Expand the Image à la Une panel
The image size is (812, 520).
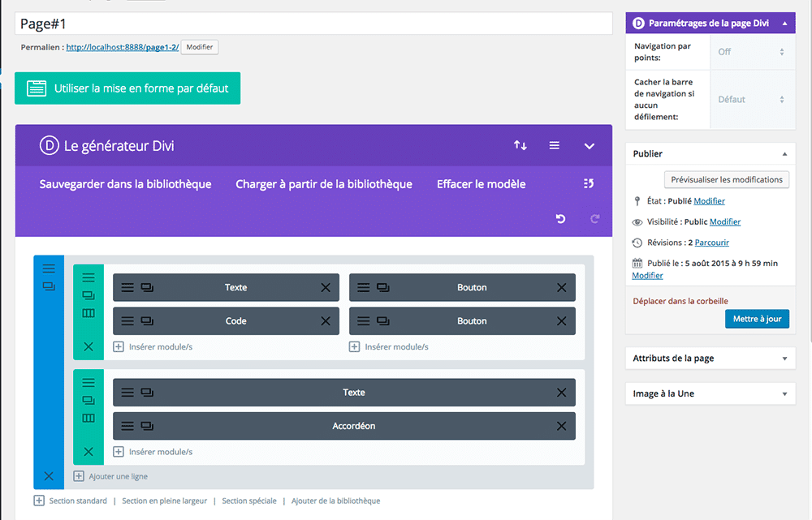(784, 394)
